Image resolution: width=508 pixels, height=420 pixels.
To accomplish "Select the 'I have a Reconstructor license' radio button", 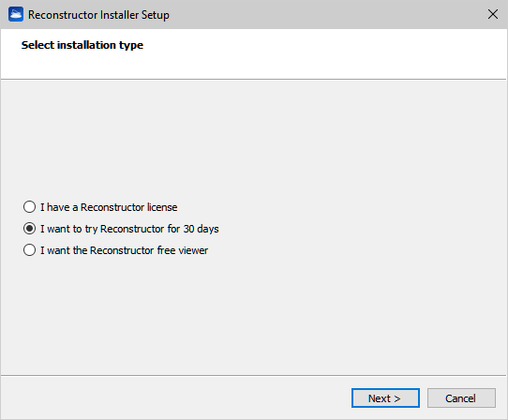I will click(29, 207).
